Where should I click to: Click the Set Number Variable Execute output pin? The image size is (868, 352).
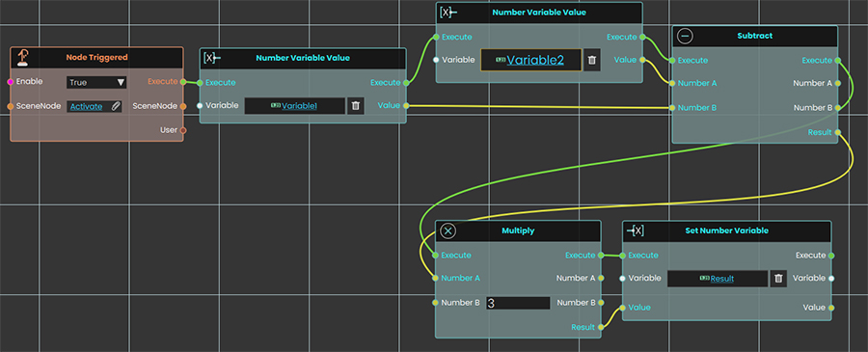[831, 256]
